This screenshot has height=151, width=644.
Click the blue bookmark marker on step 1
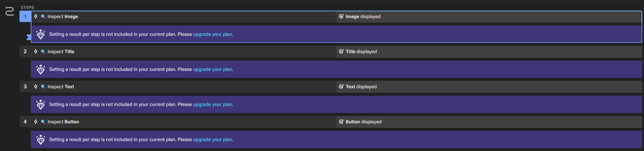pyautogui.click(x=29, y=37)
